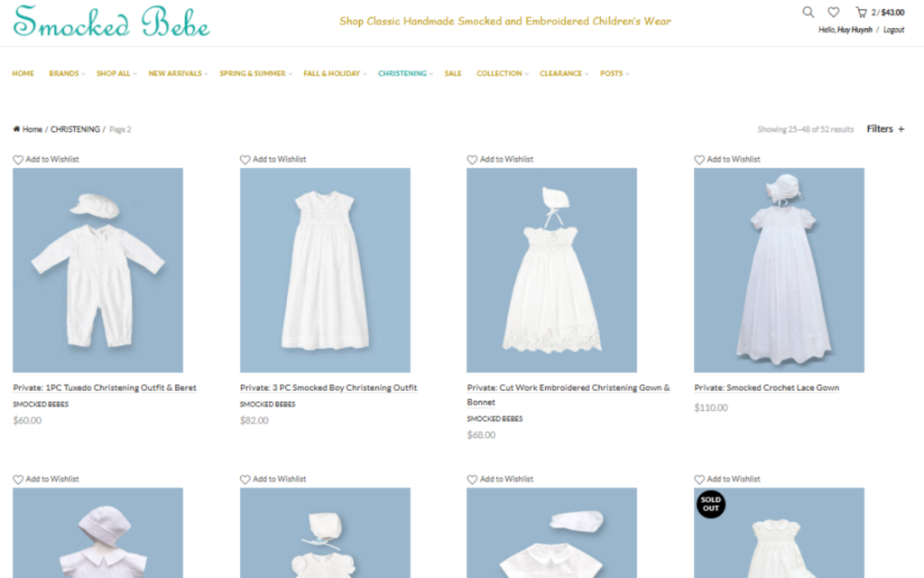Viewport: 924px width, 578px height.
Task: Open the SALE menu item
Action: tap(453, 73)
